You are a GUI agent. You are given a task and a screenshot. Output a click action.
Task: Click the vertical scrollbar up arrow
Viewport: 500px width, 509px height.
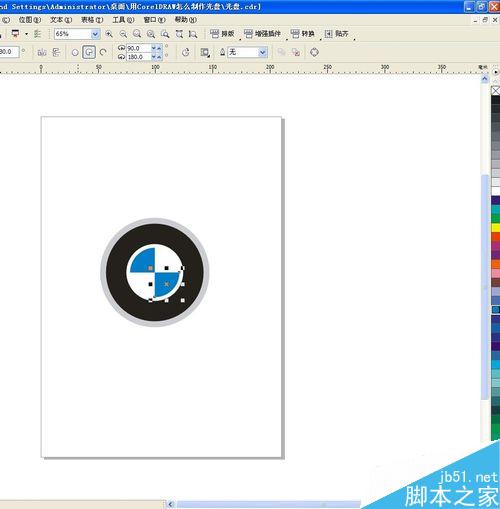tap(485, 79)
